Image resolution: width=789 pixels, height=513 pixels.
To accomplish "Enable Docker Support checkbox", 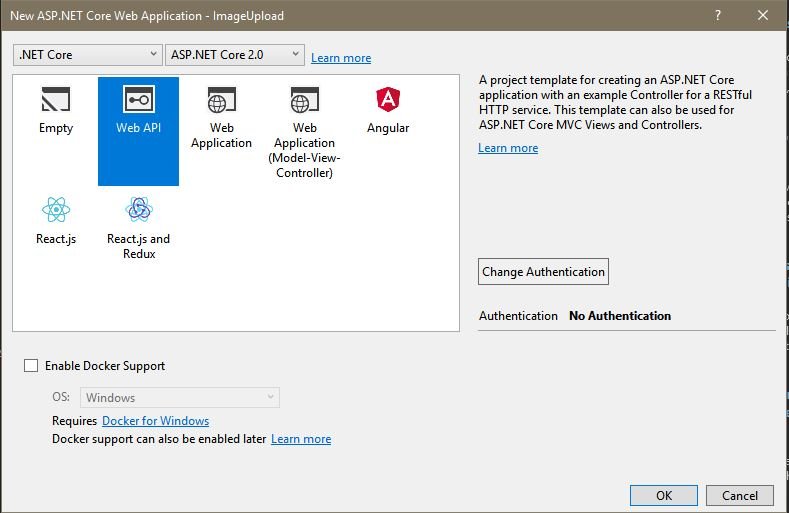I will point(31,365).
